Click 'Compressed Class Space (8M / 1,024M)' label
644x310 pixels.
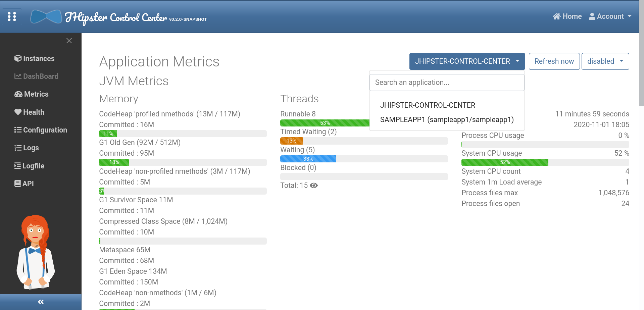click(163, 221)
